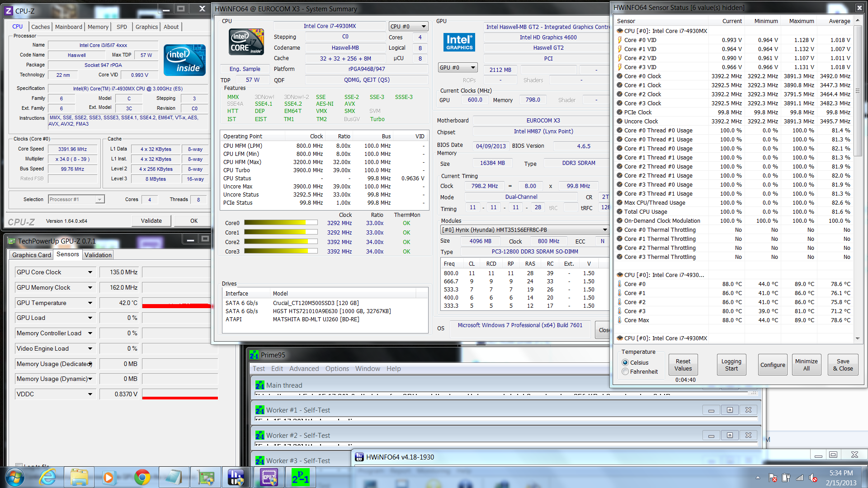Click the Intel inside logo in CPU-Z

coord(184,60)
